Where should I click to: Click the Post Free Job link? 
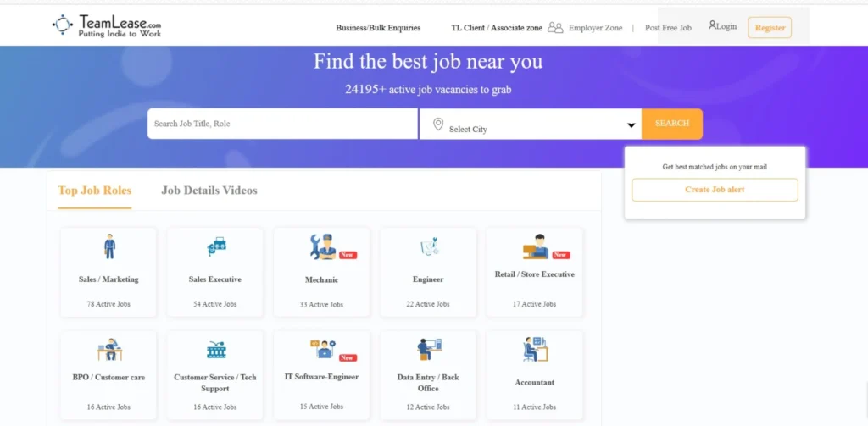click(668, 28)
